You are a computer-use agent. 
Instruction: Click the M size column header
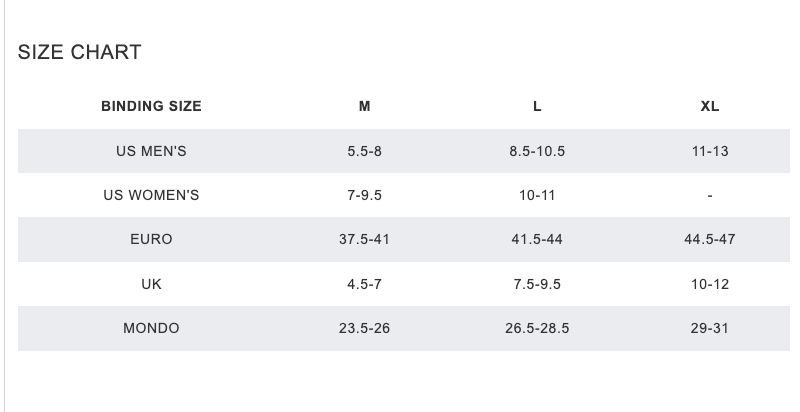pyautogui.click(x=365, y=107)
